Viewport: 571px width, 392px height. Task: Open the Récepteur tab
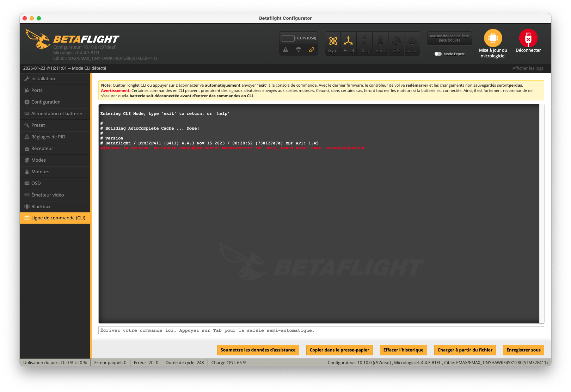(x=55, y=149)
